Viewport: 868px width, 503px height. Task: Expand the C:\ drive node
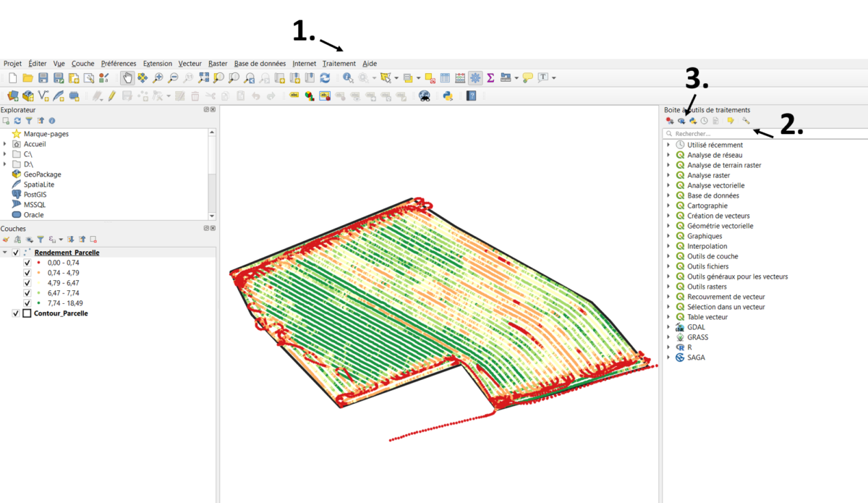pyautogui.click(x=5, y=154)
